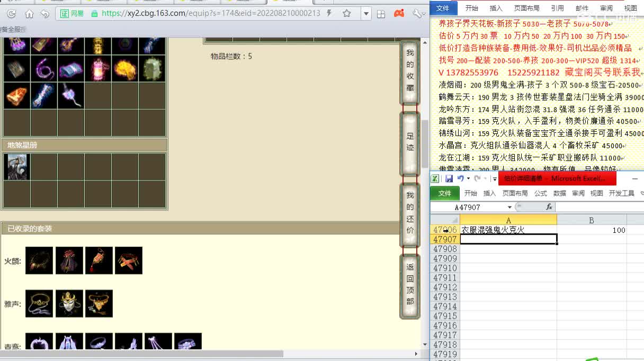Screen dimensions: 644x361
Task: Select the purple pendant charm item
Action: pyautogui.click(x=71, y=95)
